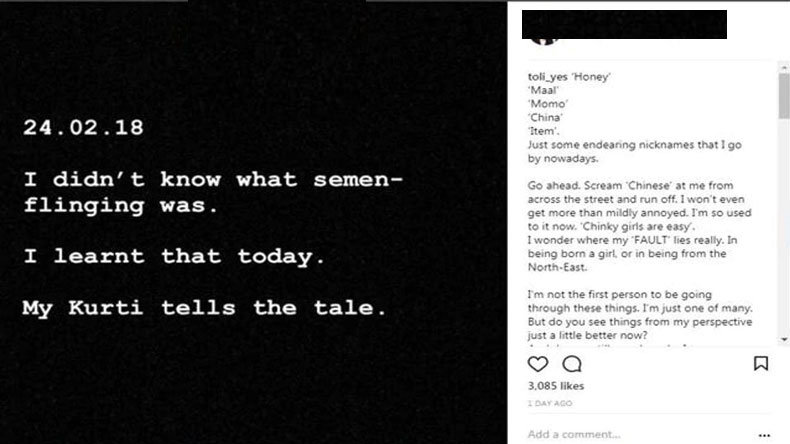Click the scrollbar track below the thumb
The image size is (790, 444).
[x=784, y=227]
